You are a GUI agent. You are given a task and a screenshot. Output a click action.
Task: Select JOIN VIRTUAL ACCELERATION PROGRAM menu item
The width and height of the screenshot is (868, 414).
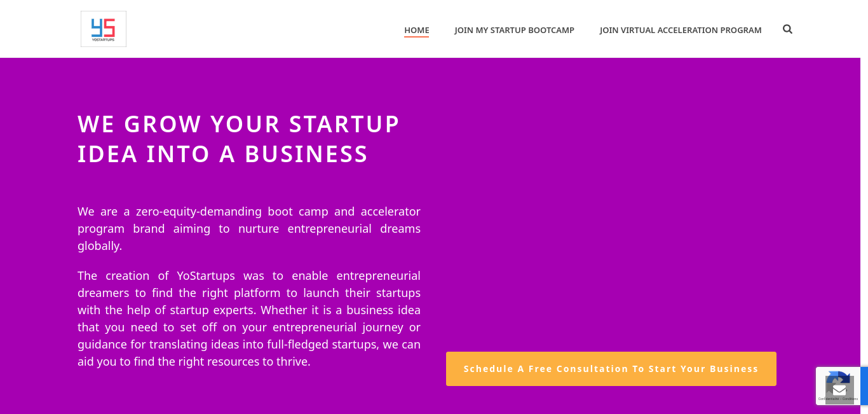(680, 30)
